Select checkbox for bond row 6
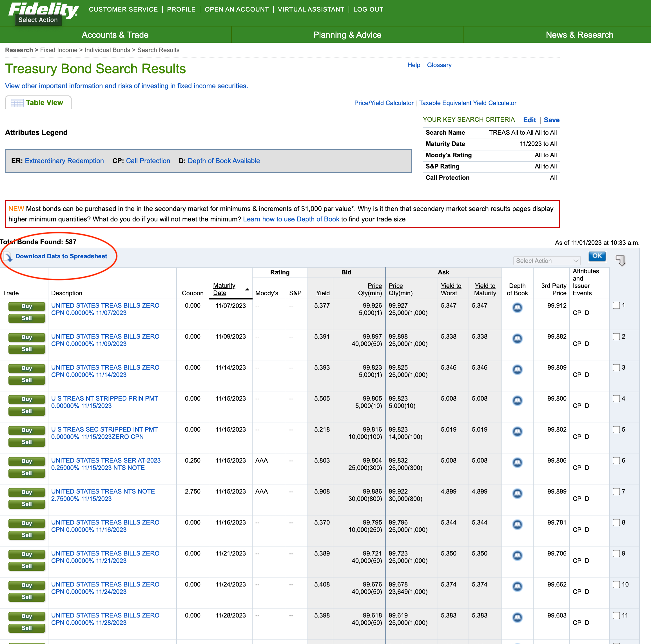This screenshot has width=651, height=644. tap(616, 461)
